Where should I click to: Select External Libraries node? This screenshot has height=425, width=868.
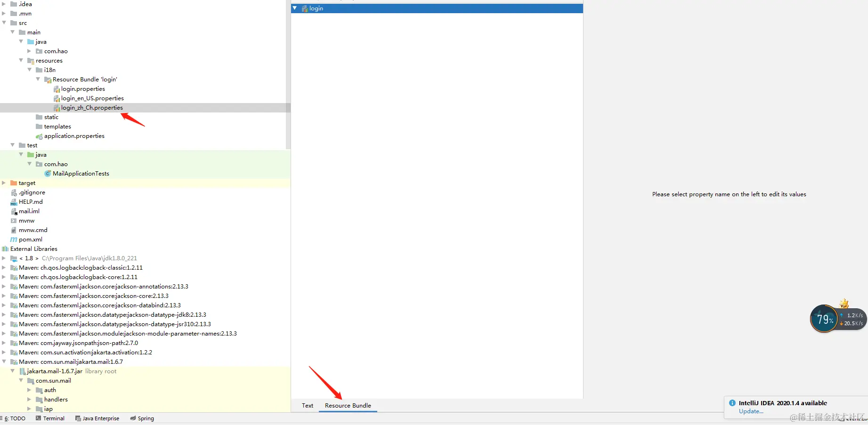(34, 249)
